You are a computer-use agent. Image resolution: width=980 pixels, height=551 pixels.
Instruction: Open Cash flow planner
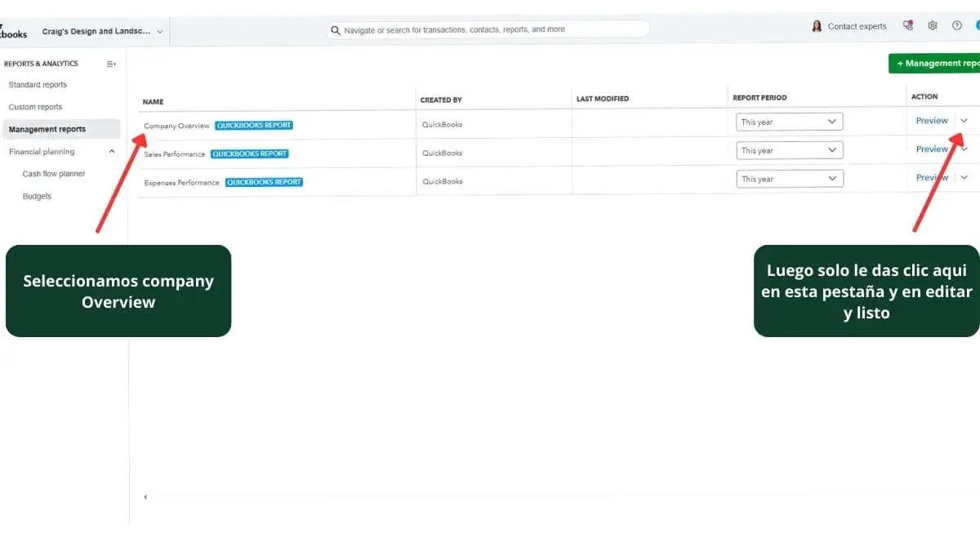point(54,174)
